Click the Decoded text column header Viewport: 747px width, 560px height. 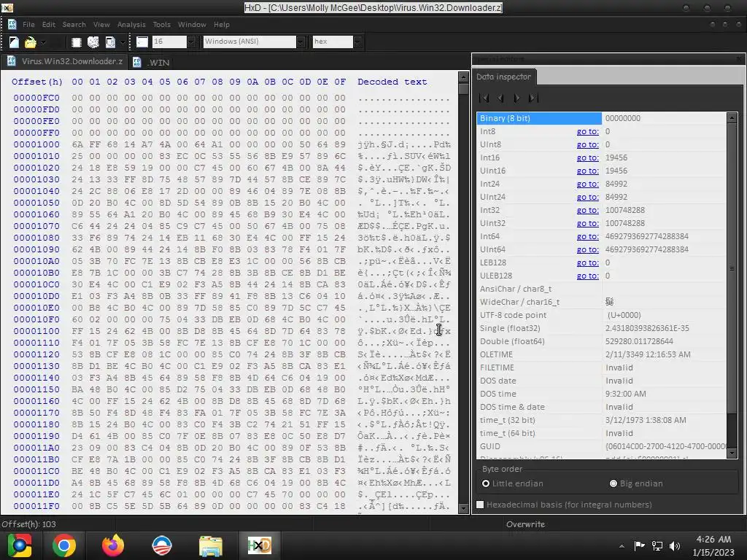coord(392,82)
